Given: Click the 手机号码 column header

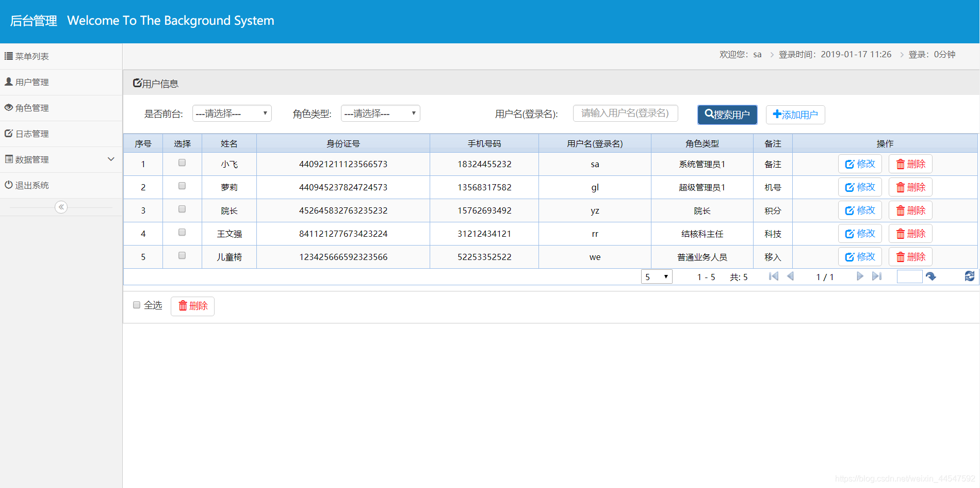Looking at the screenshot, I should pos(484,143).
